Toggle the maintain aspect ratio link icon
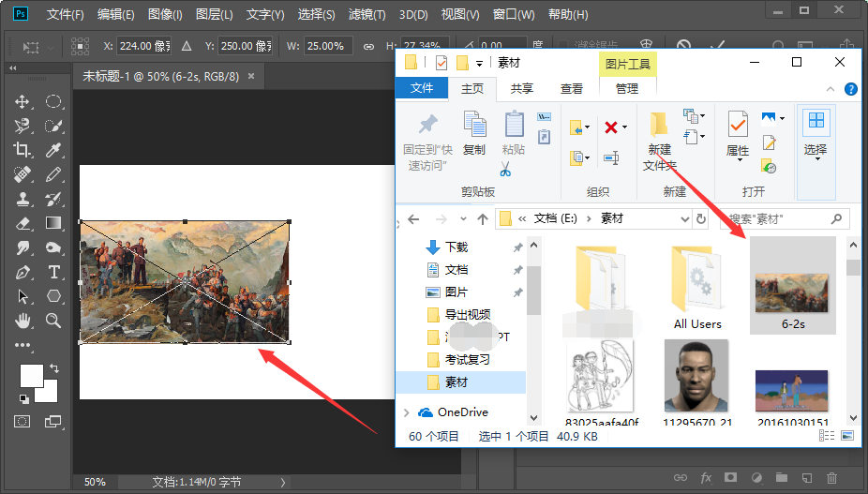 [x=368, y=47]
